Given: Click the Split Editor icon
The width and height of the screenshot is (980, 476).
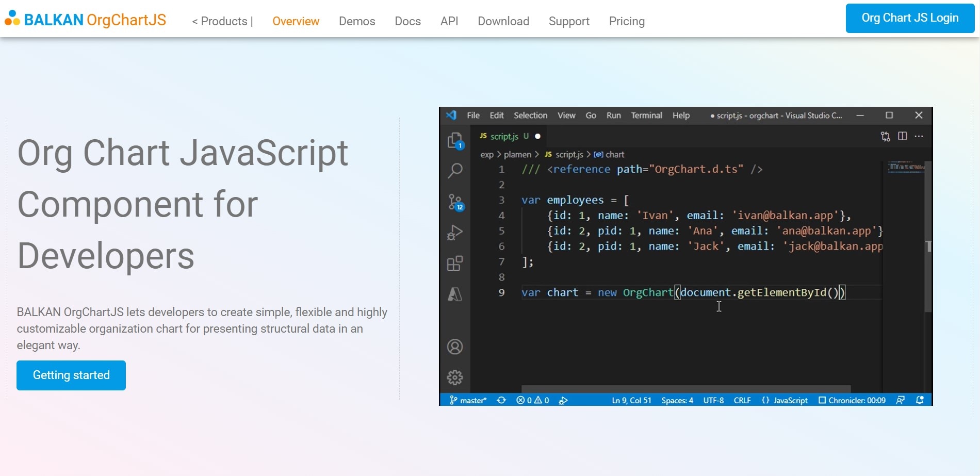Looking at the screenshot, I should tap(903, 136).
